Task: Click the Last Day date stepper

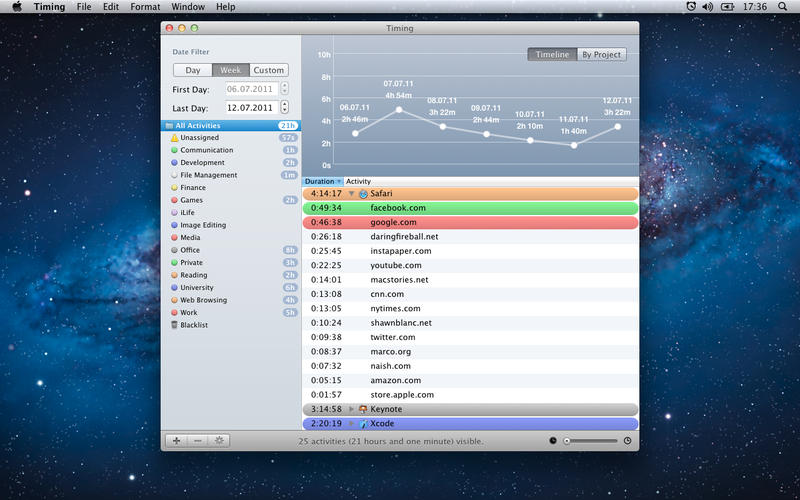Action: click(x=285, y=107)
